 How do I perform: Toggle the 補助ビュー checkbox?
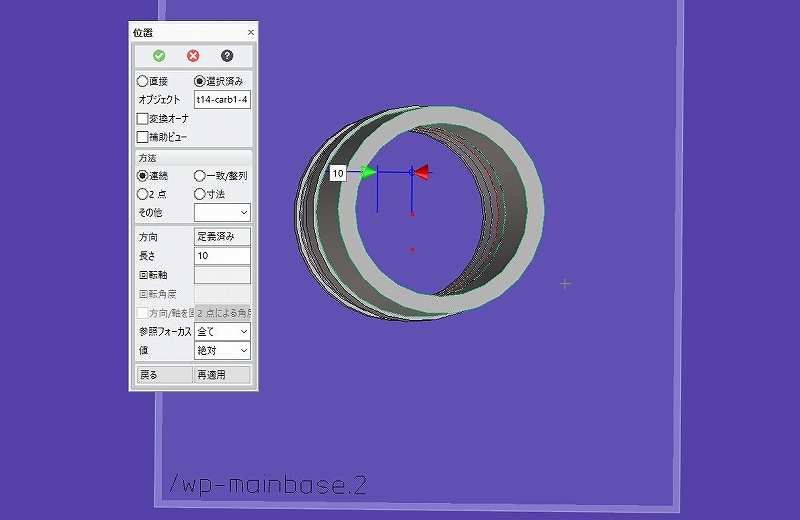pos(142,137)
